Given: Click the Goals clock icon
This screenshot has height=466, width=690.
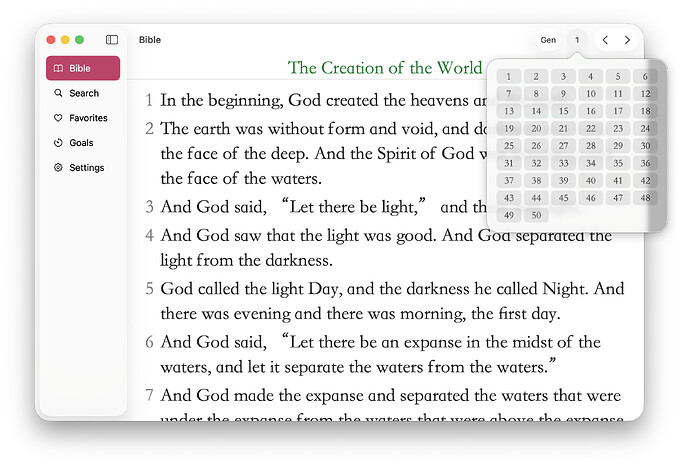Looking at the screenshot, I should (59, 143).
